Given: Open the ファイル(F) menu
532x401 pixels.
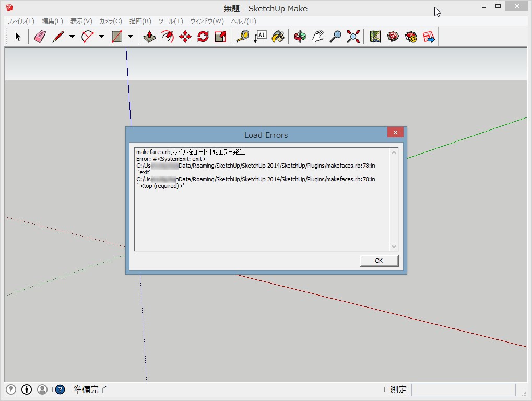Looking at the screenshot, I should (x=21, y=21).
